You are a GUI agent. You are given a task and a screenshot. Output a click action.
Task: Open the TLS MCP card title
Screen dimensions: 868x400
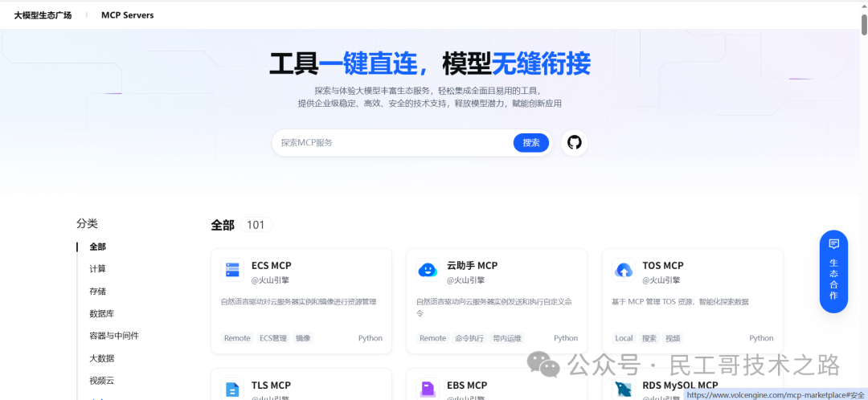click(271, 385)
